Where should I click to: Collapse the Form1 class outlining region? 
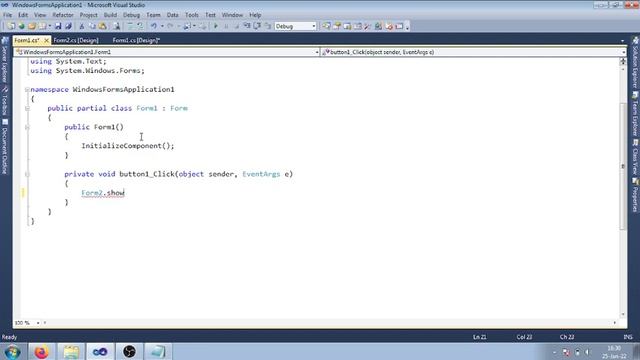coord(27,109)
